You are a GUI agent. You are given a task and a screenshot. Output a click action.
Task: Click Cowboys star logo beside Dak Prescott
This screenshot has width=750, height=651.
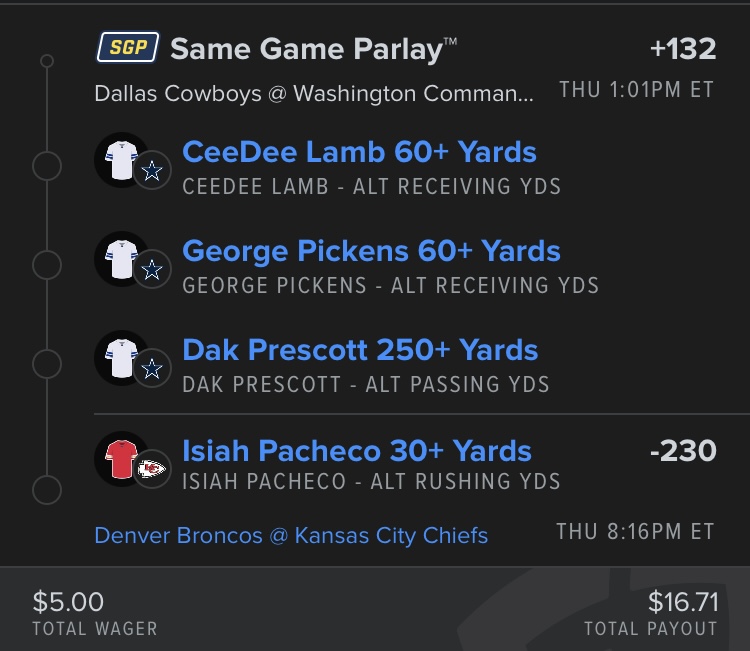152,370
